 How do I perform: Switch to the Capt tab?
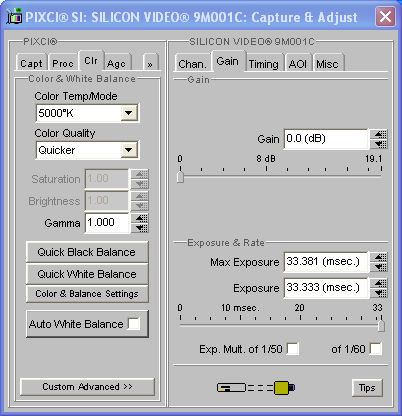click(31, 63)
